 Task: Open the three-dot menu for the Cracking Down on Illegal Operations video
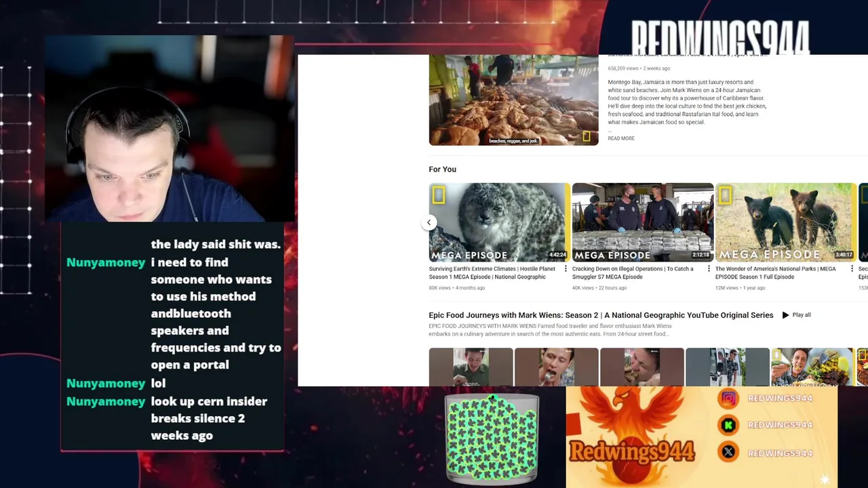coord(709,269)
